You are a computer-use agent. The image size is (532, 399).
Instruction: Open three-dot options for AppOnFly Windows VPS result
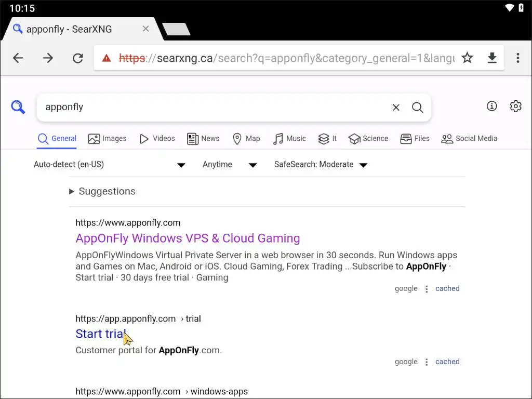tap(427, 289)
